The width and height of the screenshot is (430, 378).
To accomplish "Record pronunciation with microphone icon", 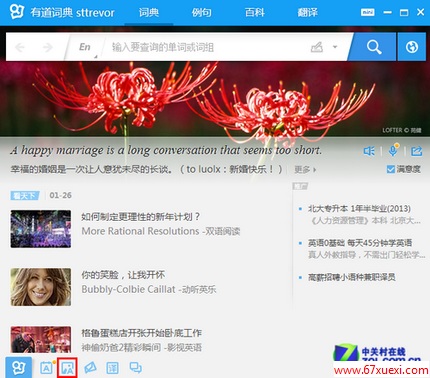I will pyautogui.click(x=393, y=151).
